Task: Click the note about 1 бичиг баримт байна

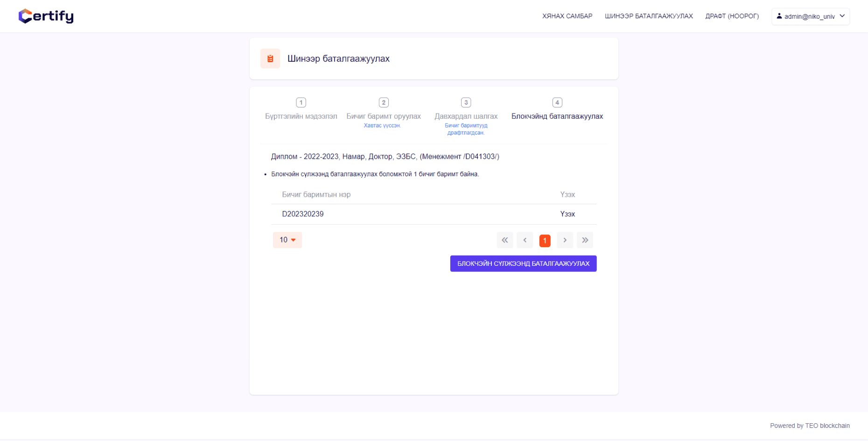Action: (x=375, y=174)
